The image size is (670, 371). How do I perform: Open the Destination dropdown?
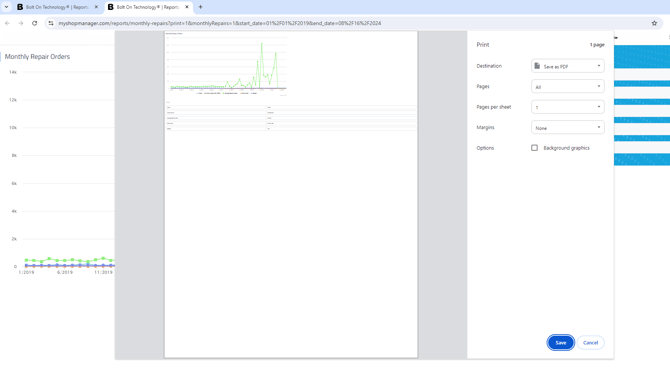point(567,66)
